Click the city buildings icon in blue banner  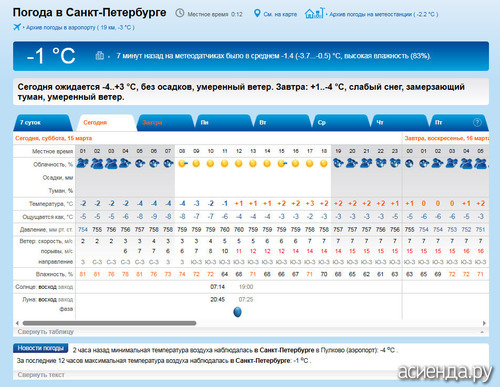tap(100, 55)
